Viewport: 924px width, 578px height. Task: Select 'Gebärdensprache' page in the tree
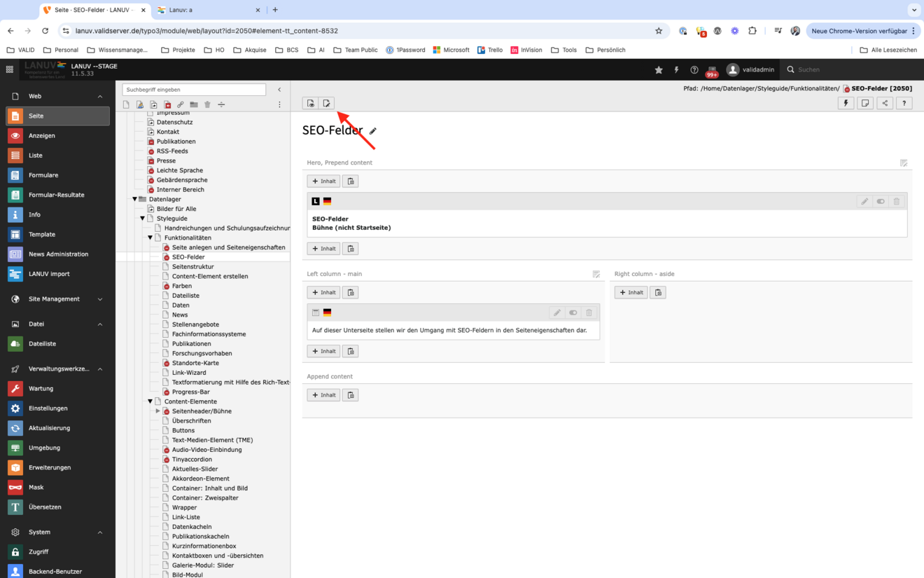click(x=182, y=180)
